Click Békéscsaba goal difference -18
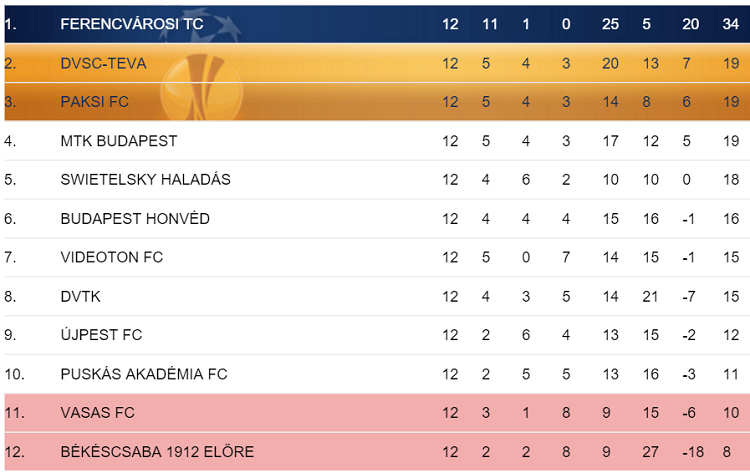Image resolution: width=750 pixels, height=473 pixels. coord(693,452)
